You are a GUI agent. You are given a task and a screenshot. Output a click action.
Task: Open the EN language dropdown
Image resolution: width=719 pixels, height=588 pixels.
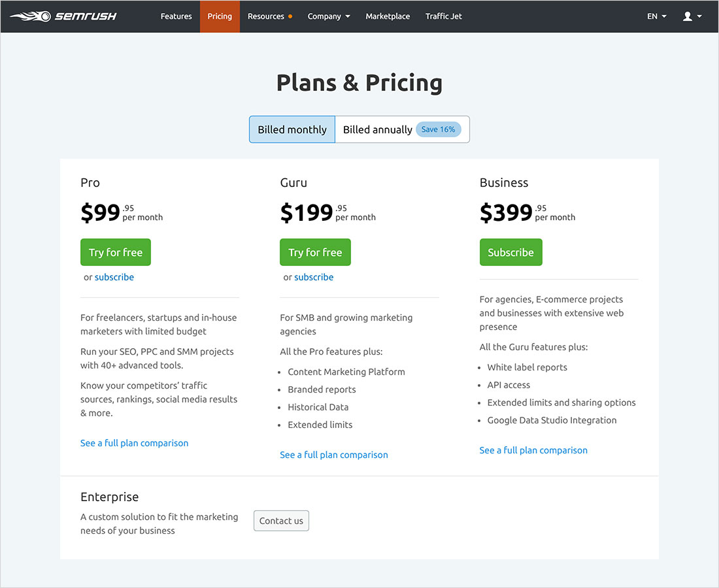656,16
